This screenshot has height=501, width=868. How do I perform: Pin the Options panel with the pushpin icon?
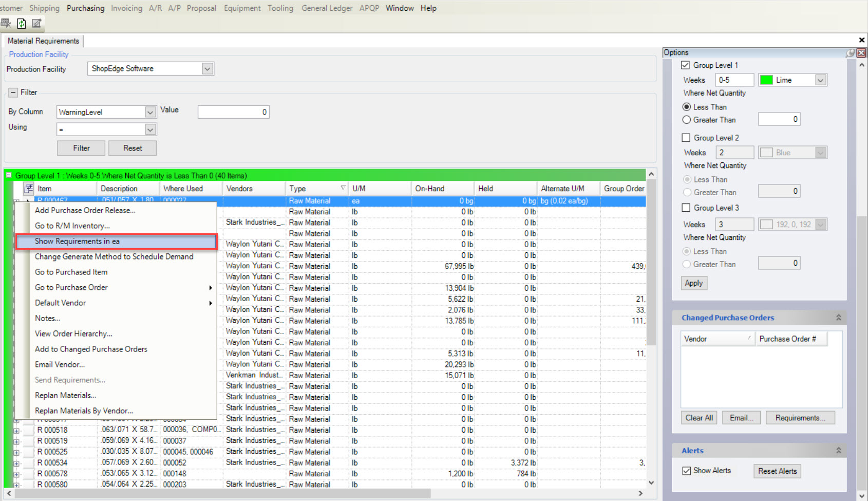click(x=851, y=52)
